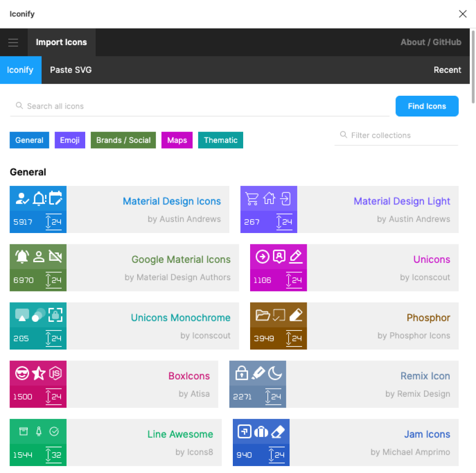Select the Brands / Social category filter

pyautogui.click(x=123, y=140)
